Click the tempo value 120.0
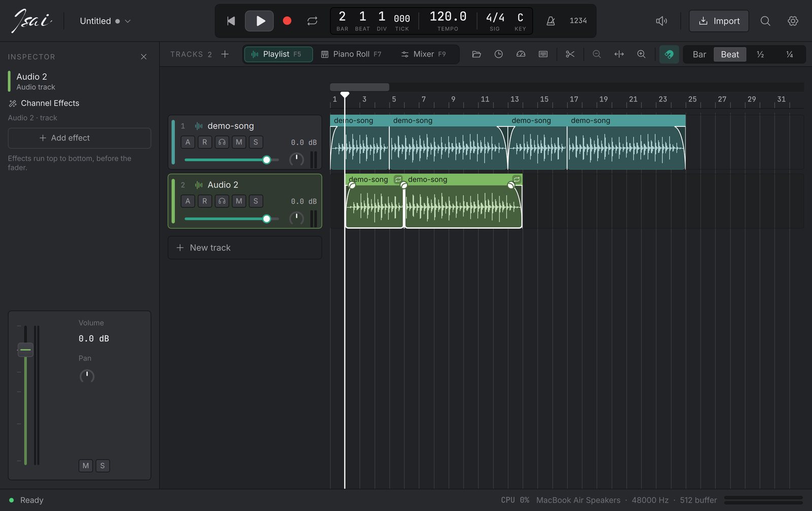 pos(448,17)
